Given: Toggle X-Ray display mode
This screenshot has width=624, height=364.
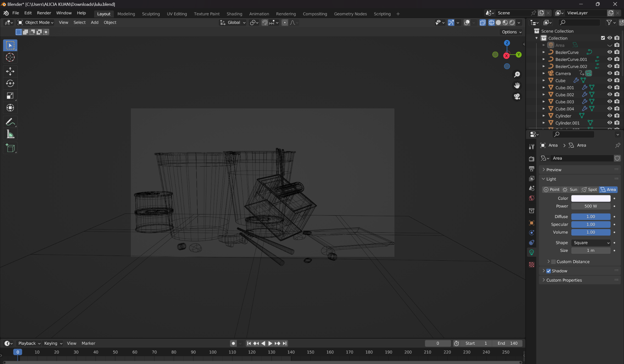Looking at the screenshot, I should (483, 23).
